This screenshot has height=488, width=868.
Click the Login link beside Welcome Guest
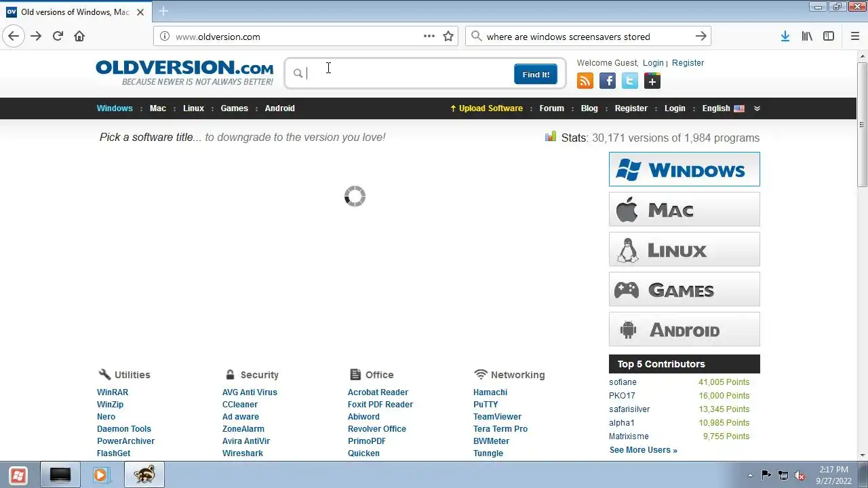tap(653, 63)
